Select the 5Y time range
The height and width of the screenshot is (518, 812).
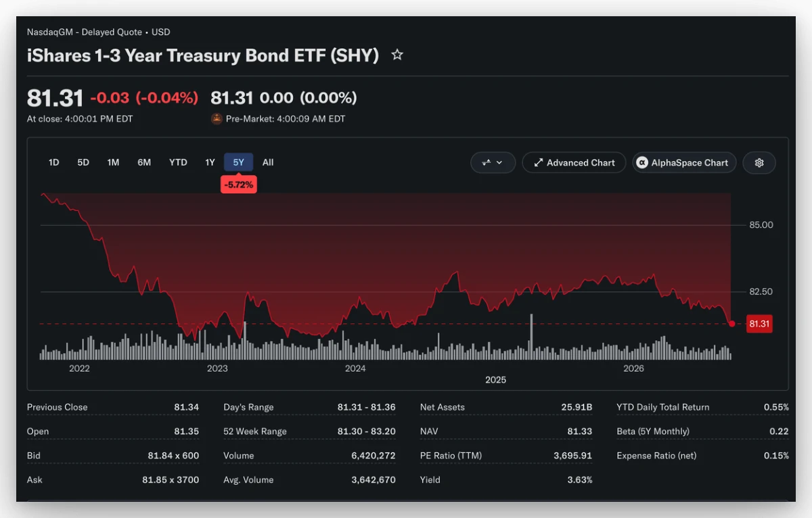(x=239, y=162)
